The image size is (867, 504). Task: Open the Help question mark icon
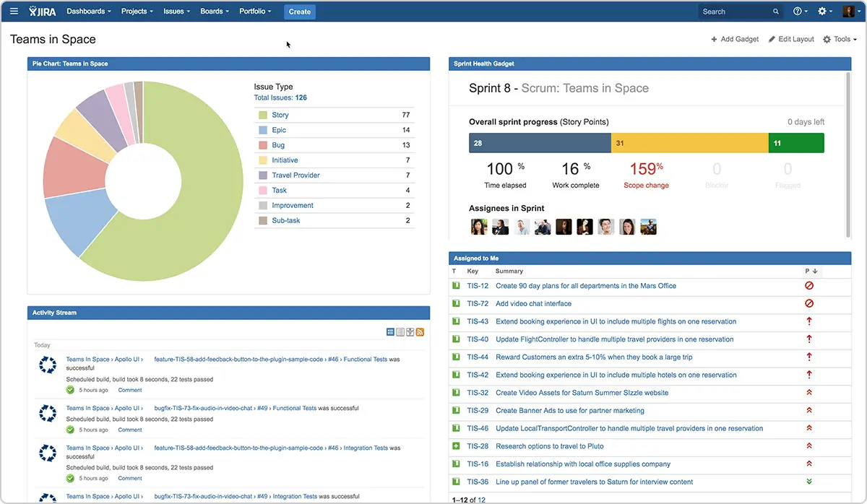point(797,12)
